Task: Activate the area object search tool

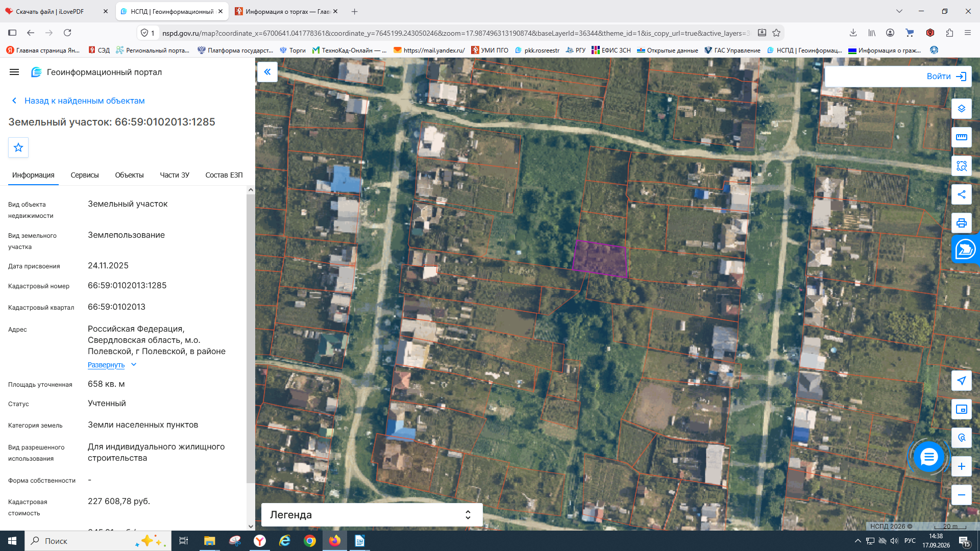Action: (962, 166)
